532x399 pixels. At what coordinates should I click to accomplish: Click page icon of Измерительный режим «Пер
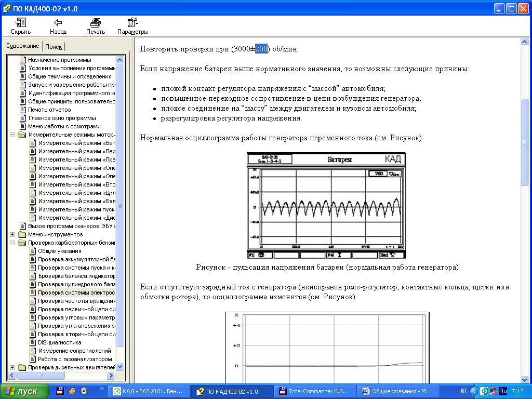click(x=33, y=151)
